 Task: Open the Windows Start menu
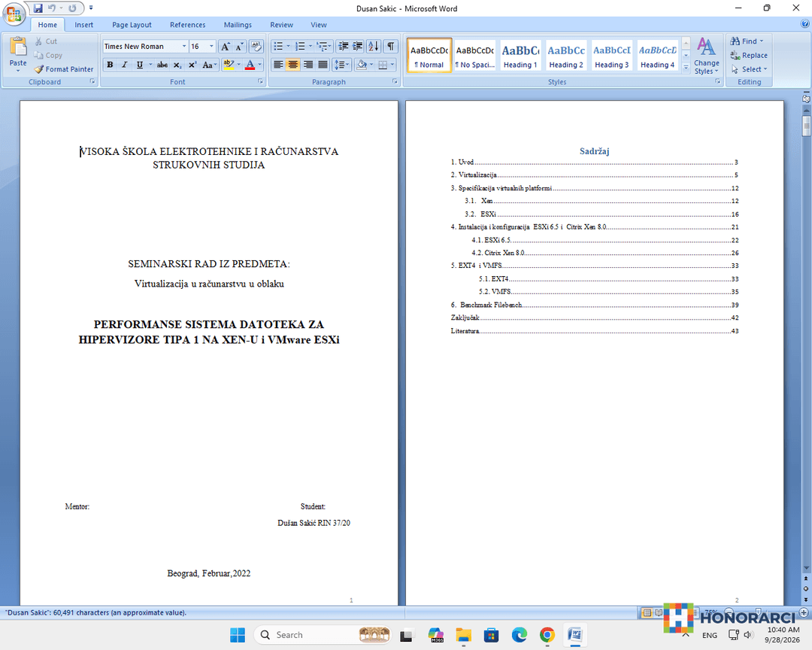[238, 635]
